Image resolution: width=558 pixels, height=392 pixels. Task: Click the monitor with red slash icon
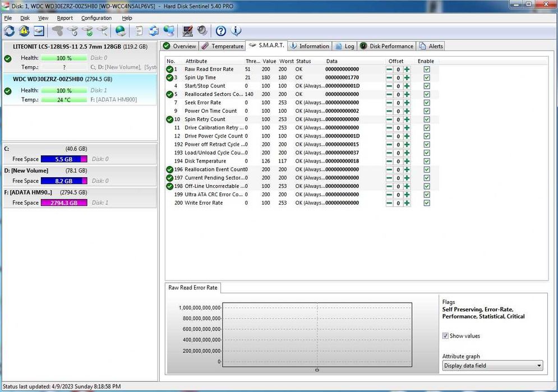click(x=187, y=31)
